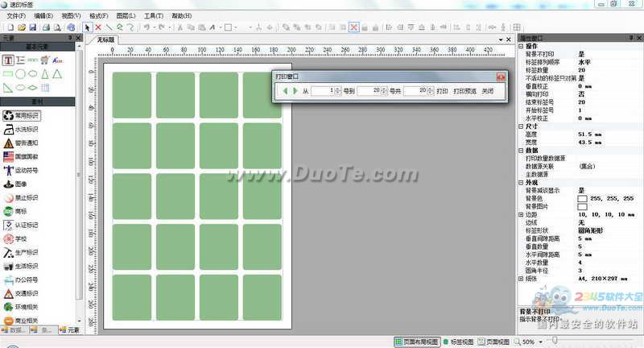644x348 pixels.
Task: Collapse the 尺寸 property section
Action: pos(520,126)
